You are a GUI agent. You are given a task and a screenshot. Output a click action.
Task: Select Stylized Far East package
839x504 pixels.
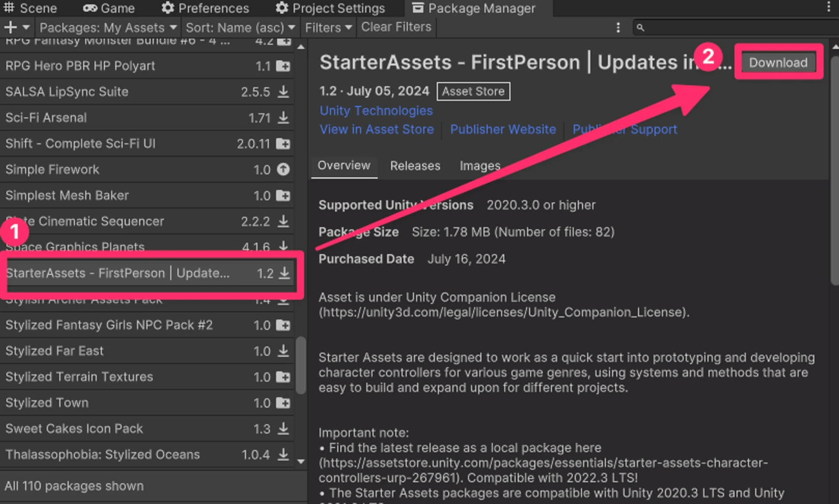click(147, 350)
